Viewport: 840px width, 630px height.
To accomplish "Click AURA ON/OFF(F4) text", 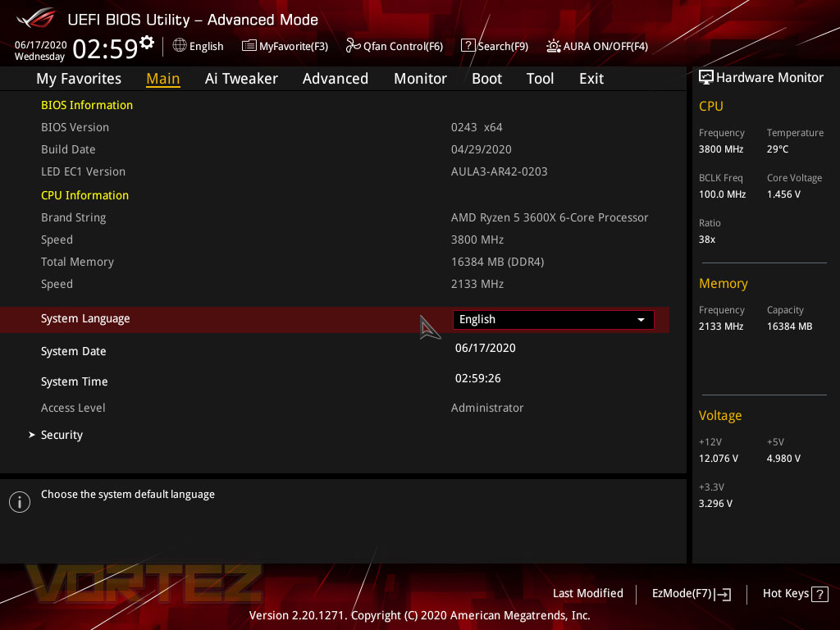I will tap(605, 47).
